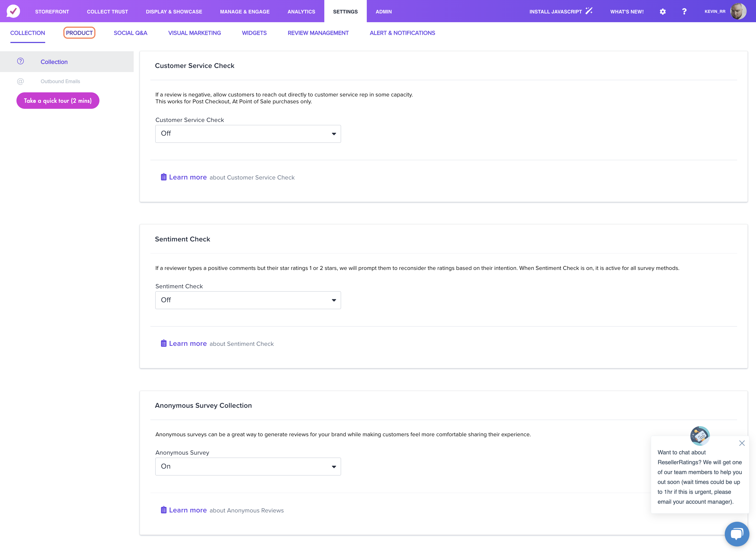Switch to the Visual Marketing tab
Screen dimensions: 756x553
click(x=194, y=33)
